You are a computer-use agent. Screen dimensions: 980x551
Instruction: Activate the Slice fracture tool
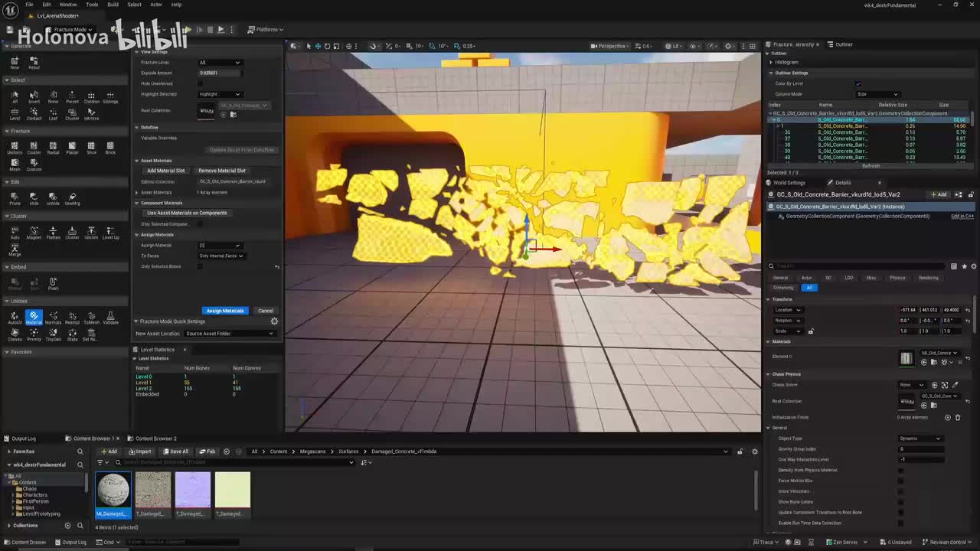tap(91, 147)
